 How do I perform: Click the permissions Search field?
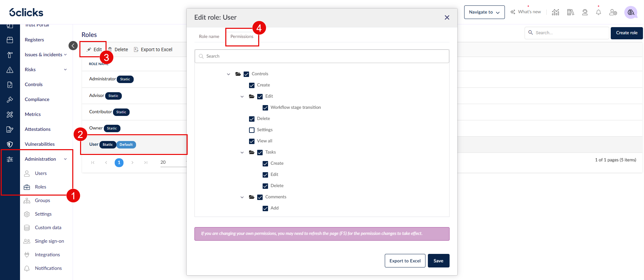point(322,56)
